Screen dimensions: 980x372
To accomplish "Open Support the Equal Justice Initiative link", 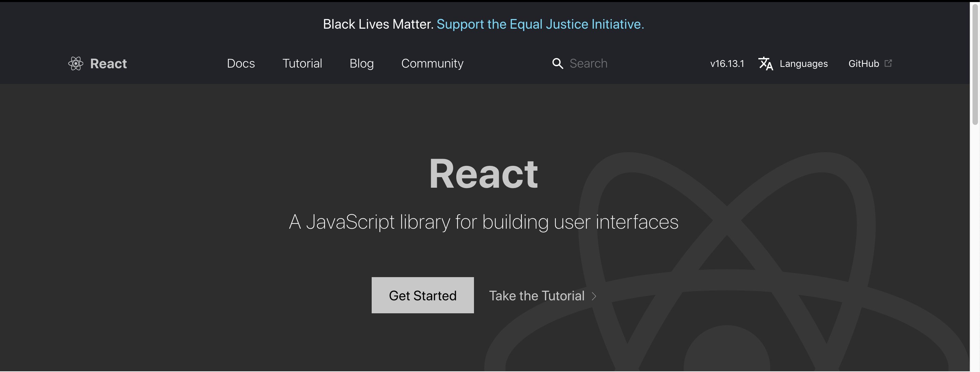I will point(540,24).
